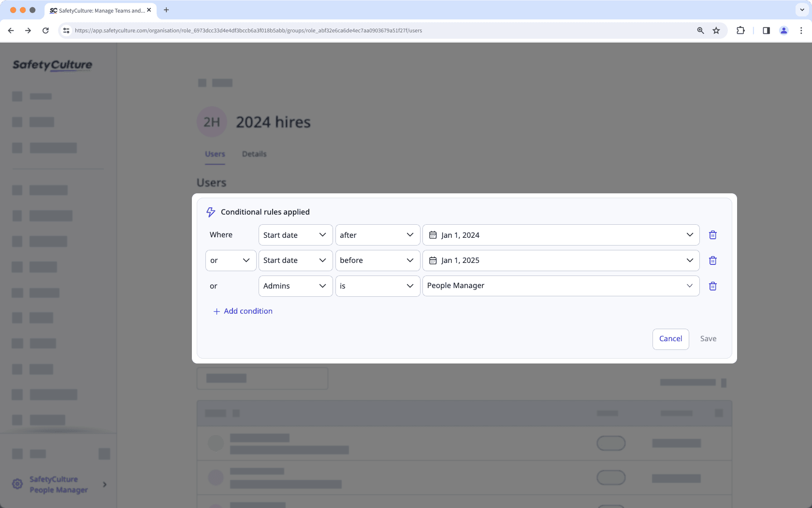This screenshot has height=508, width=812.
Task: Enable the toggle in the second user row
Action: click(611, 477)
